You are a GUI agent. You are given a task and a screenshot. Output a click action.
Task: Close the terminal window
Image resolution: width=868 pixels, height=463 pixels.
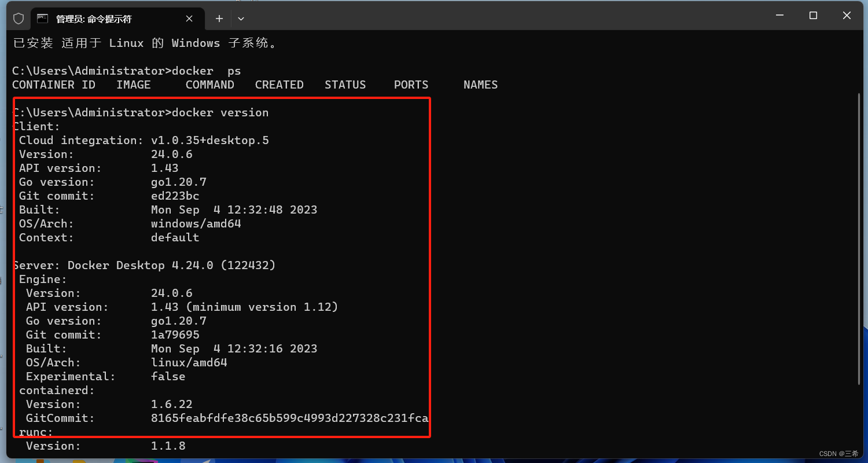847,16
